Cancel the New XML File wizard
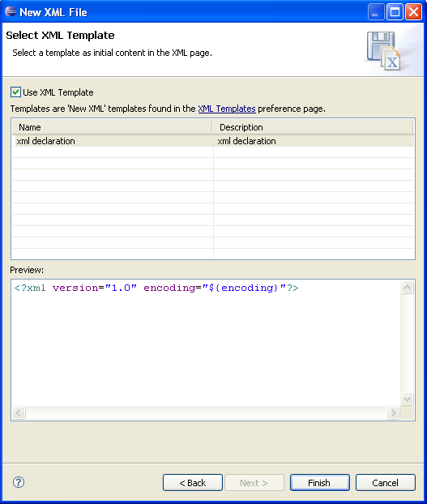This screenshot has height=504, width=427. [x=385, y=482]
